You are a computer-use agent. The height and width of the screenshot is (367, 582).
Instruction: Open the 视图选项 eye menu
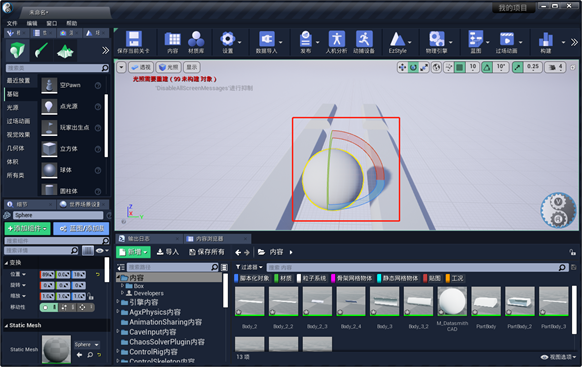tap(558, 357)
